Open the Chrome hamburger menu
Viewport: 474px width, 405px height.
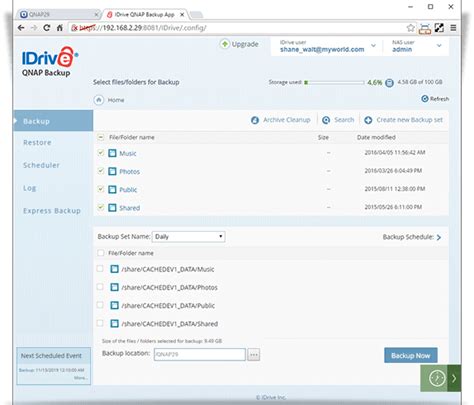click(x=453, y=28)
